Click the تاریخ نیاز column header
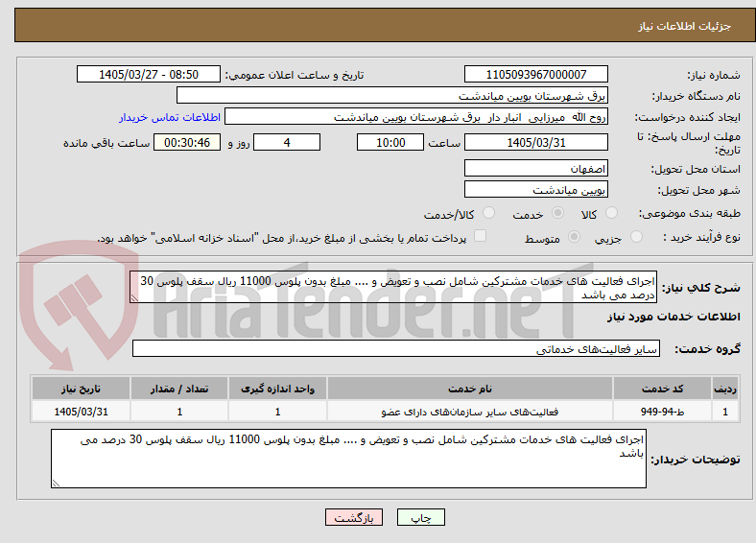The width and height of the screenshot is (756, 543). click(x=81, y=389)
